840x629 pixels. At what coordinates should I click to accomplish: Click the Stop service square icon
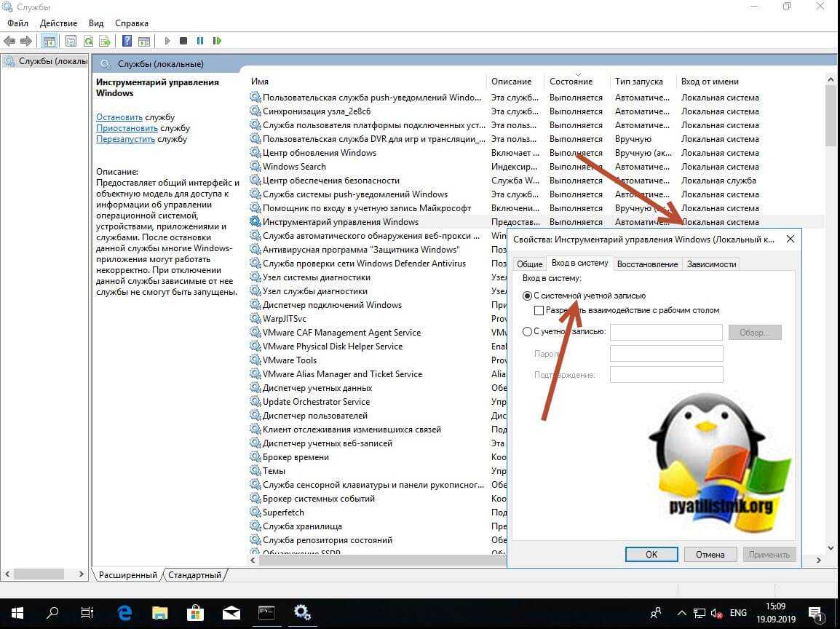[183, 41]
